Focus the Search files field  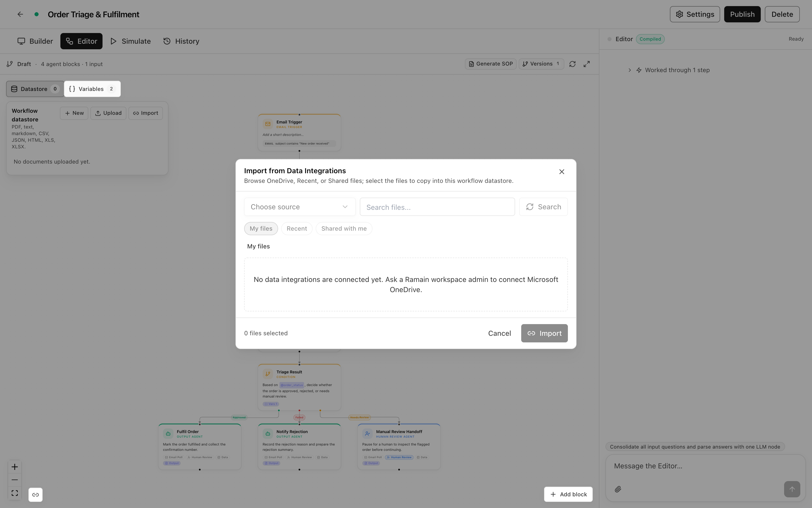(437, 207)
